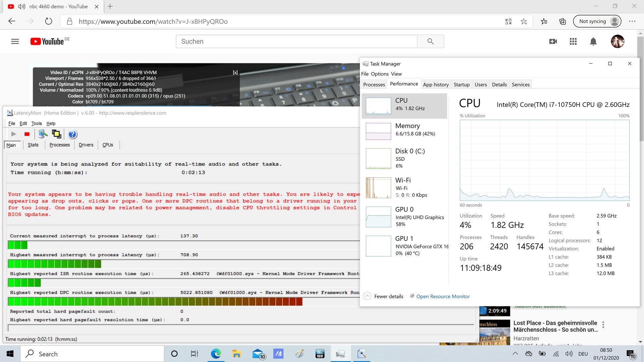Open LatencyMon Drivers tab
Viewport: 644px width, 362px height.
click(x=86, y=145)
